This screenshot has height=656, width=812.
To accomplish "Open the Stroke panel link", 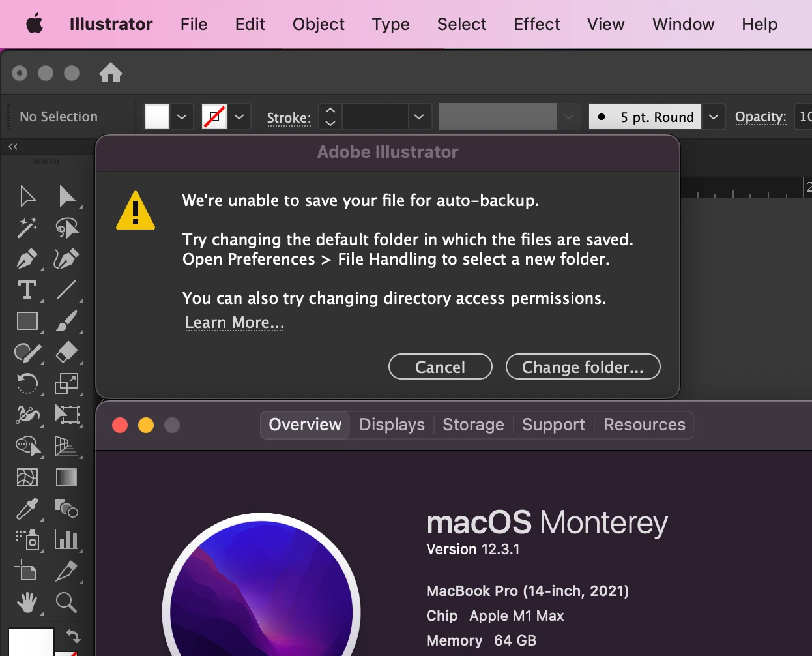I will [289, 117].
